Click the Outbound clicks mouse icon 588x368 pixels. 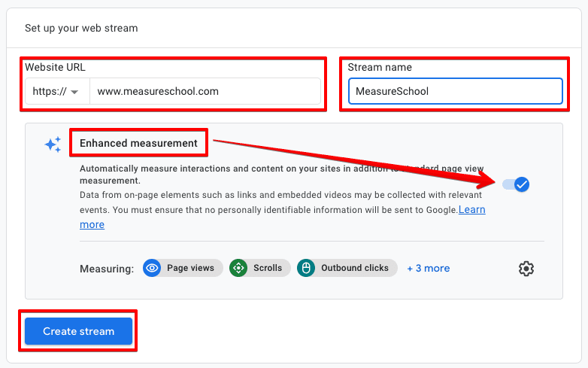(306, 268)
